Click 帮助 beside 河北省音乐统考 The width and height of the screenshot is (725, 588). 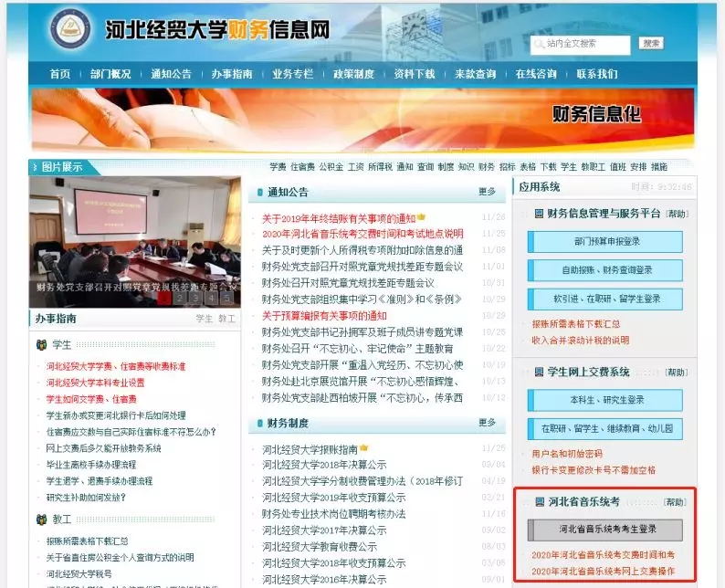point(675,502)
